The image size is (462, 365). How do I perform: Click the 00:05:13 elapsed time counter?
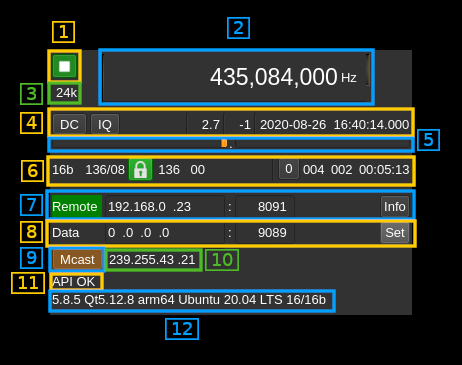(384, 170)
